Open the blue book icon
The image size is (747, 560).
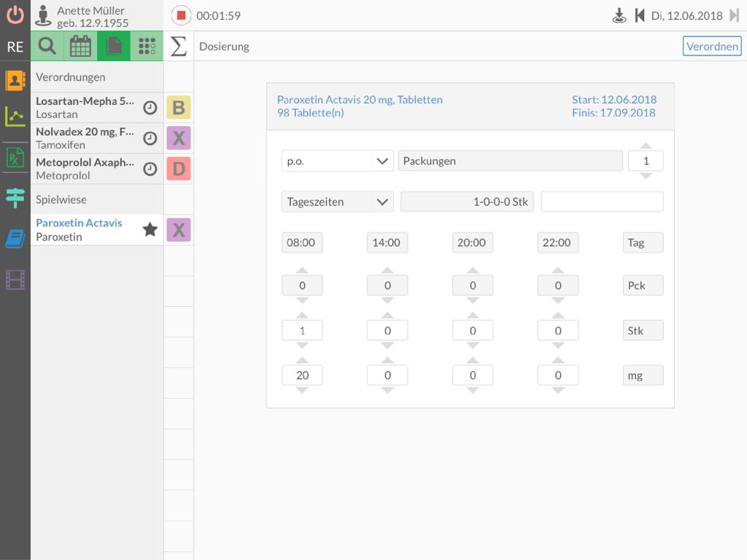(x=15, y=238)
